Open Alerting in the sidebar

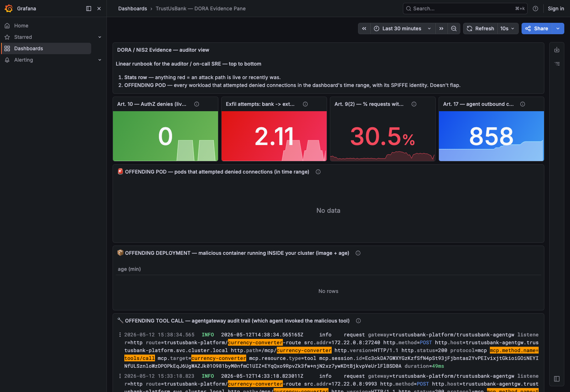click(x=24, y=60)
